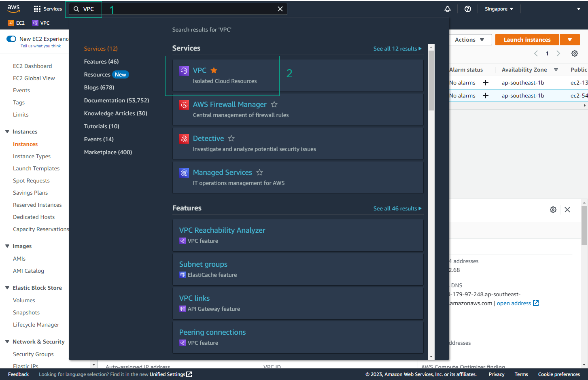Image resolution: width=588 pixels, height=380 pixels.
Task: Unfavorite the VPC service star
Action: [x=214, y=70]
